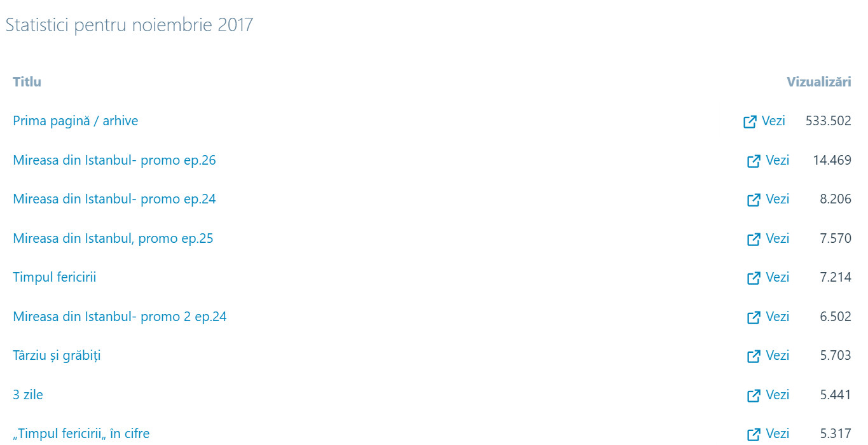The image size is (868, 445).
Task: Click external link icon for promo ep.24 row
Action: pyautogui.click(x=754, y=200)
